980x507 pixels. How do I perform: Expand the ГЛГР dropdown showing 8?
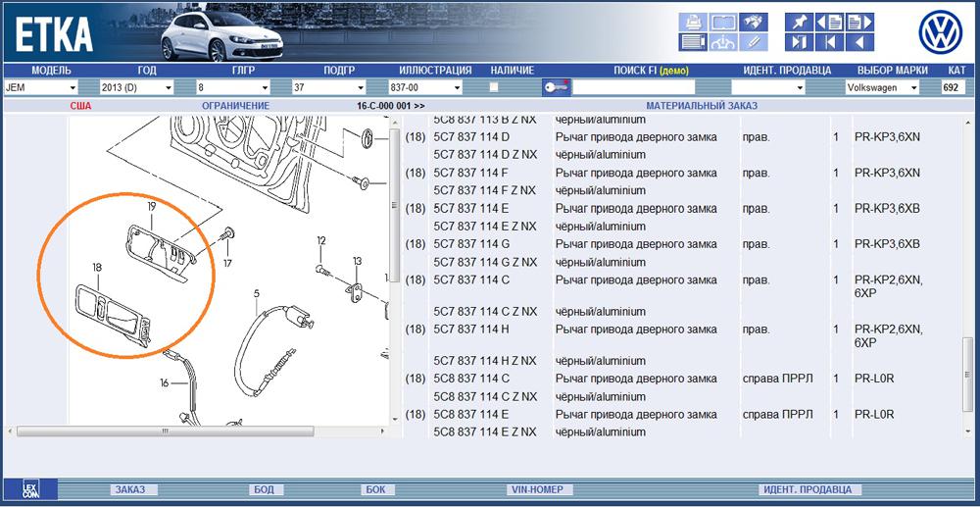pos(233,87)
